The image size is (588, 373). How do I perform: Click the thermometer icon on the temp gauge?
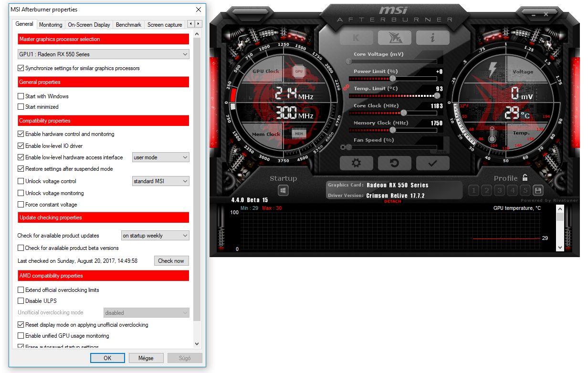click(493, 135)
